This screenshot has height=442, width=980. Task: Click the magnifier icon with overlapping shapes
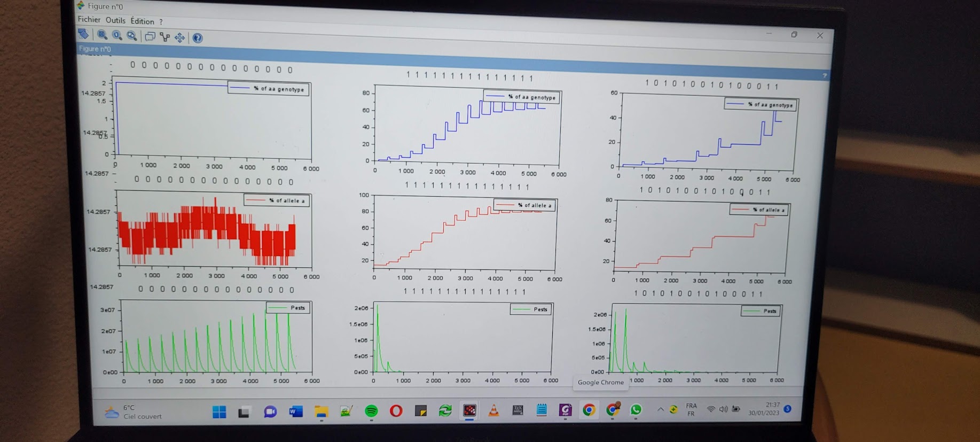click(x=132, y=36)
